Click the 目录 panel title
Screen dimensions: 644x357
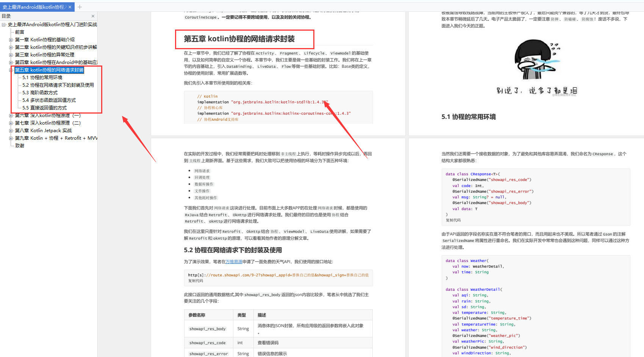(6, 16)
